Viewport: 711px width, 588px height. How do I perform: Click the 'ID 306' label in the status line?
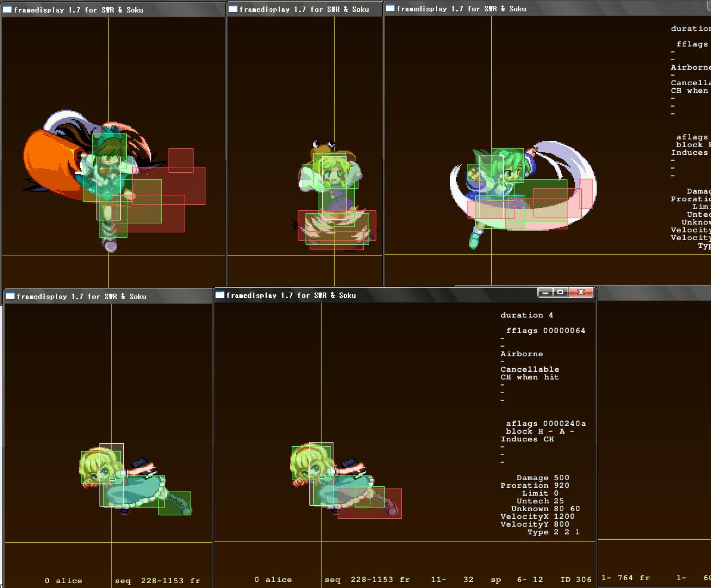click(x=576, y=580)
